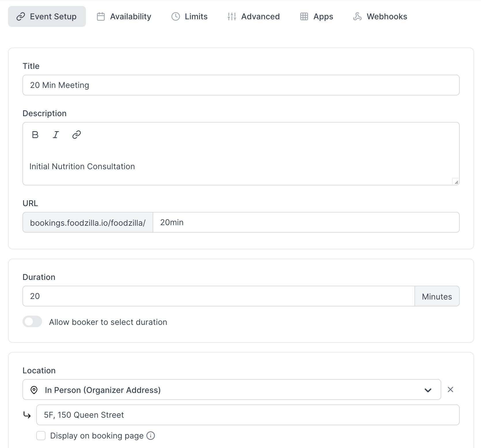Image resolution: width=481 pixels, height=448 pixels.
Task: Click the Description label
Action: tap(45, 113)
